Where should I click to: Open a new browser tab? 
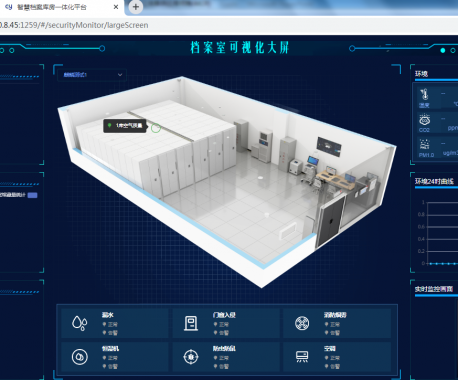pos(135,7)
